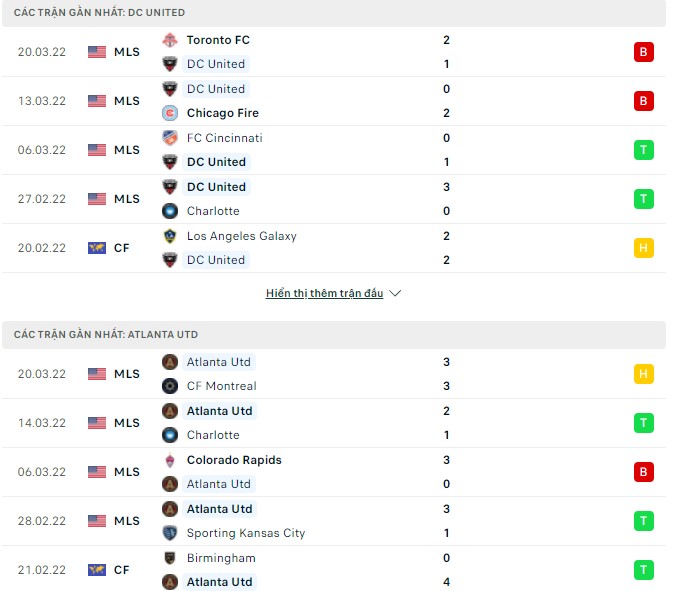This screenshot has width=673, height=591.
Task: Click yellow H badge for Galaxy match
Action: pos(643,248)
